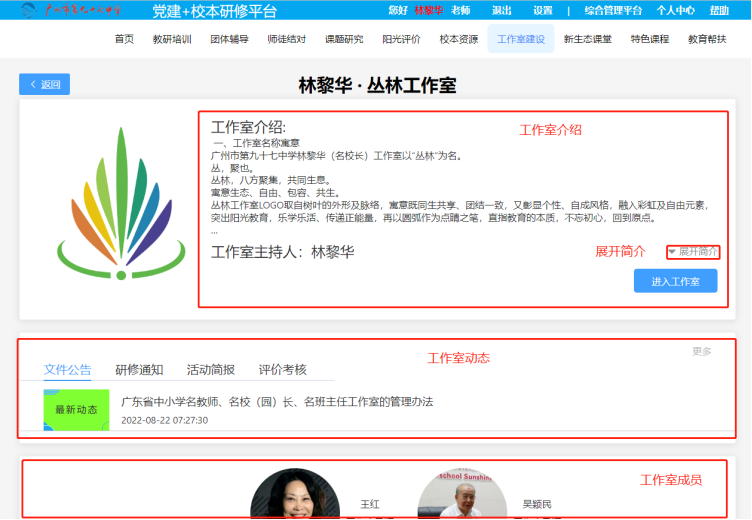Viewport: 752px width, 520px height.
Task: Open the 最新动态 green thumbnail
Action: pyautogui.click(x=76, y=410)
